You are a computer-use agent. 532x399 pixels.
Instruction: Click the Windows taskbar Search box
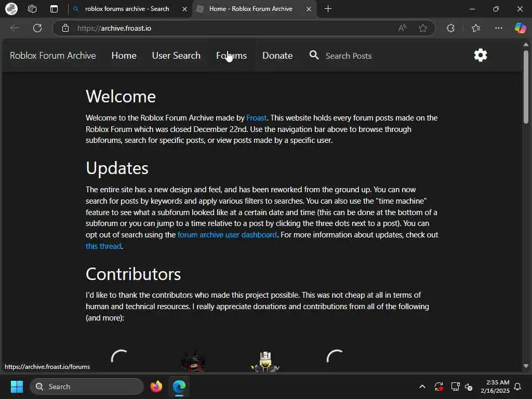pyautogui.click(x=87, y=387)
